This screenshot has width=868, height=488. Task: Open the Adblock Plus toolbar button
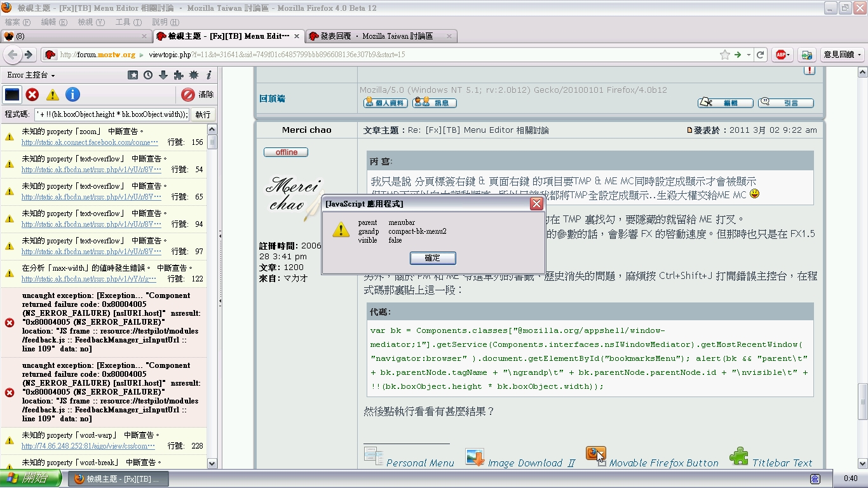tap(782, 55)
